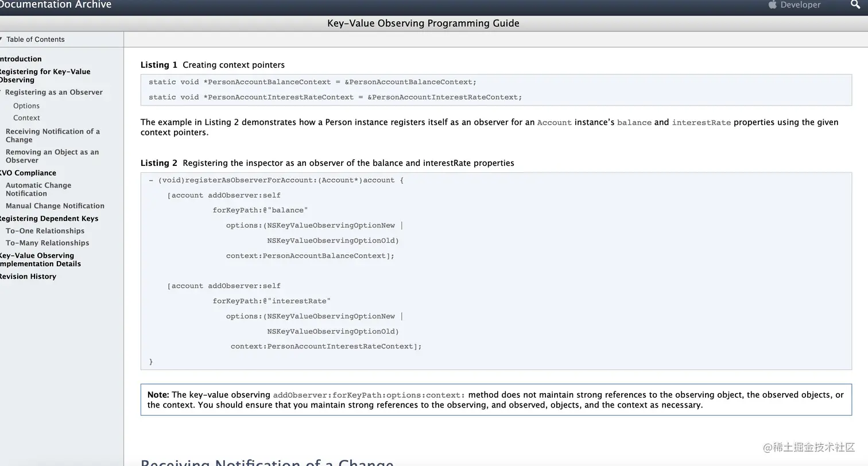868x466 pixels.
Task: Click the Listing 1 caption
Action: tap(212, 65)
